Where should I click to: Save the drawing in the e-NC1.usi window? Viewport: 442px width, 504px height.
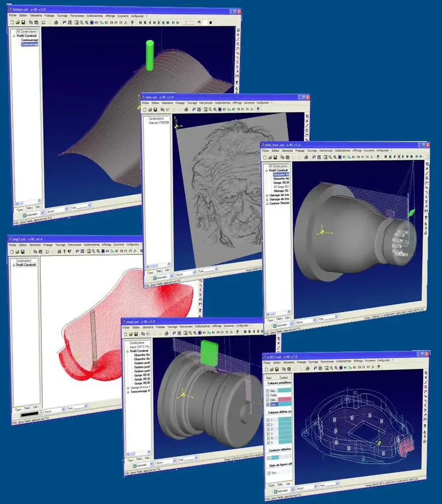coord(277,369)
